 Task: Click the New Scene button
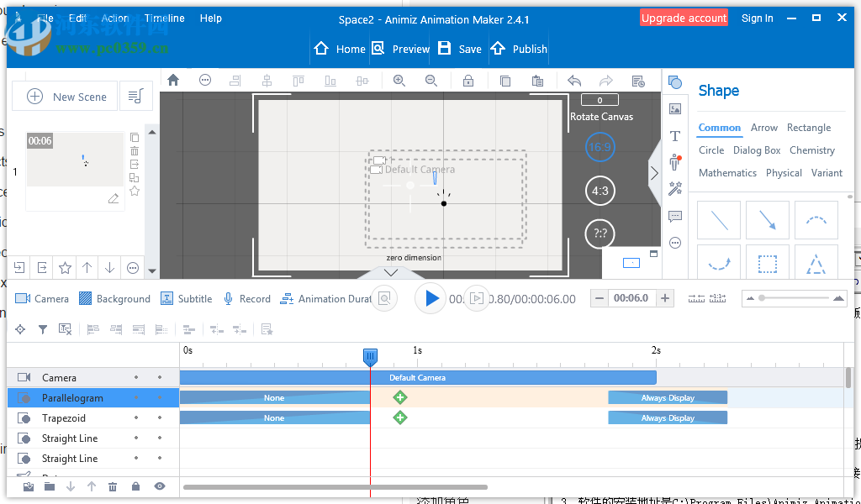(x=67, y=97)
